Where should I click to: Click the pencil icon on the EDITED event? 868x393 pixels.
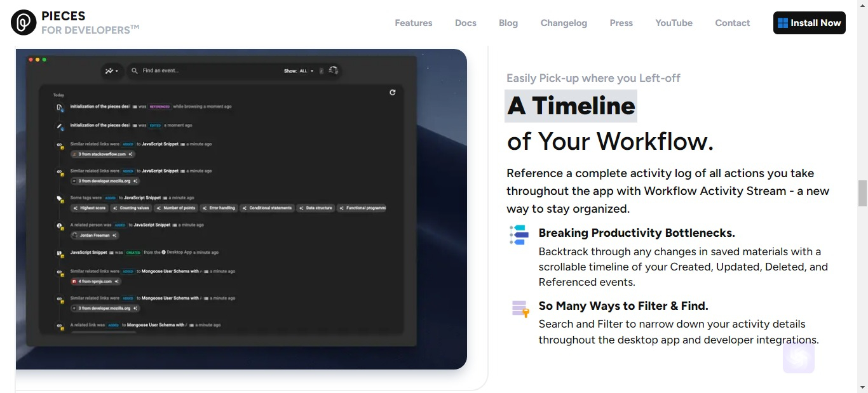tap(60, 126)
